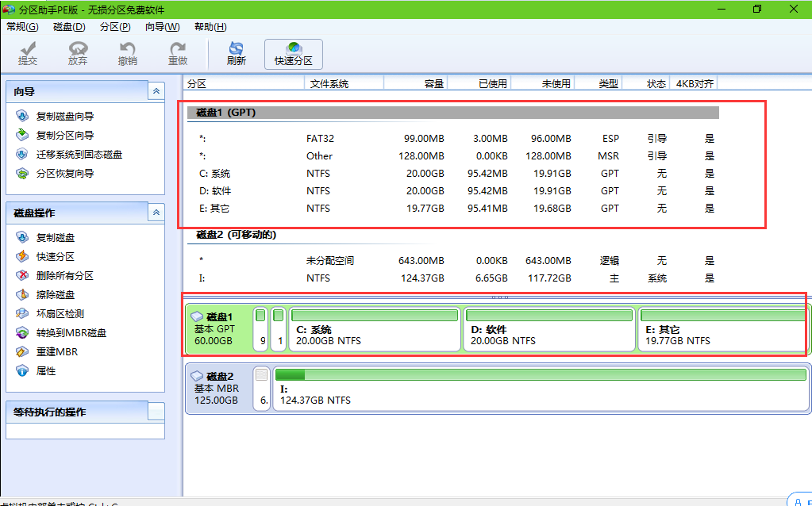Sort by the 容量 column header
Viewport: 812px width, 506px height.
(x=416, y=83)
